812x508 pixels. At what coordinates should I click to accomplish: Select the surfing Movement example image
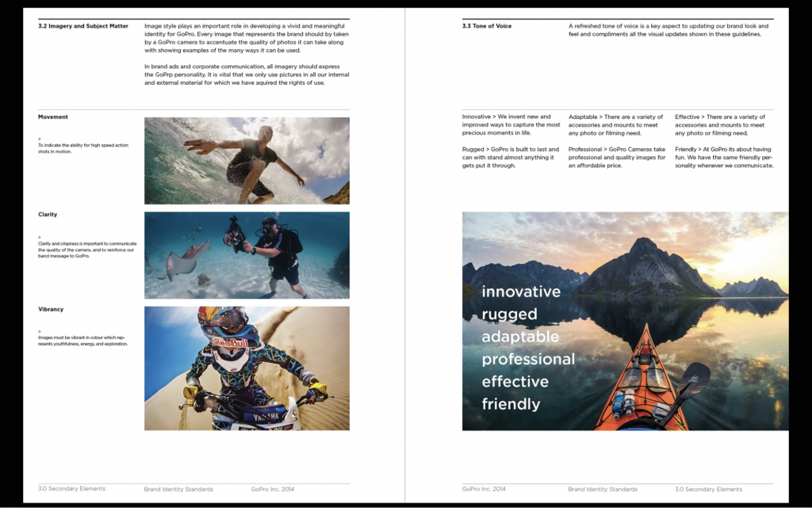coord(246,159)
